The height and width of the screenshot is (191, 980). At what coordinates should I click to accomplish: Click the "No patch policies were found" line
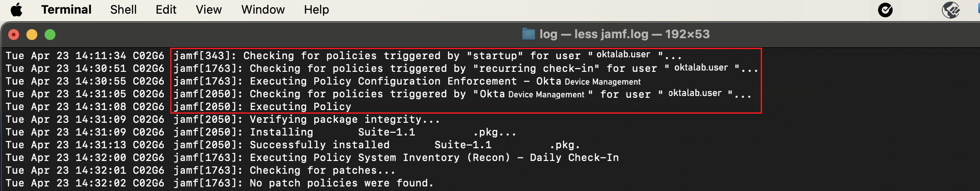coord(341,183)
